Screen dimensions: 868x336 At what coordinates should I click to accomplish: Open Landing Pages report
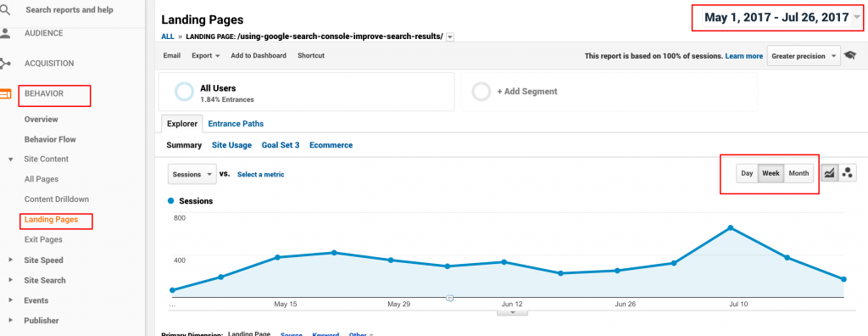52,220
